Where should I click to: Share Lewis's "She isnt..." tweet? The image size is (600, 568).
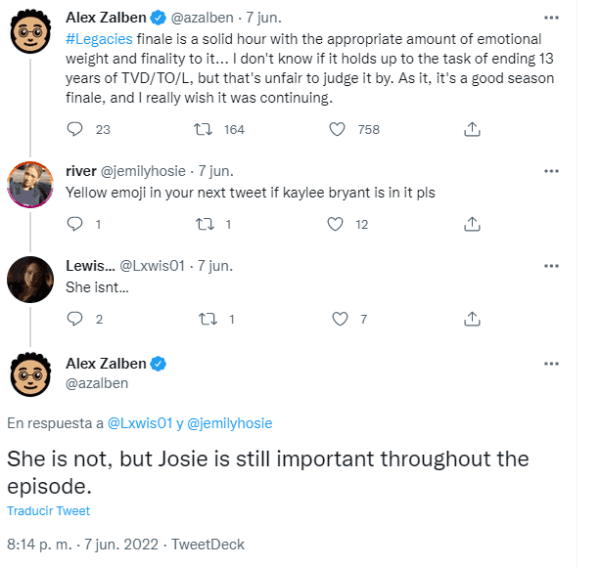click(473, 320)
